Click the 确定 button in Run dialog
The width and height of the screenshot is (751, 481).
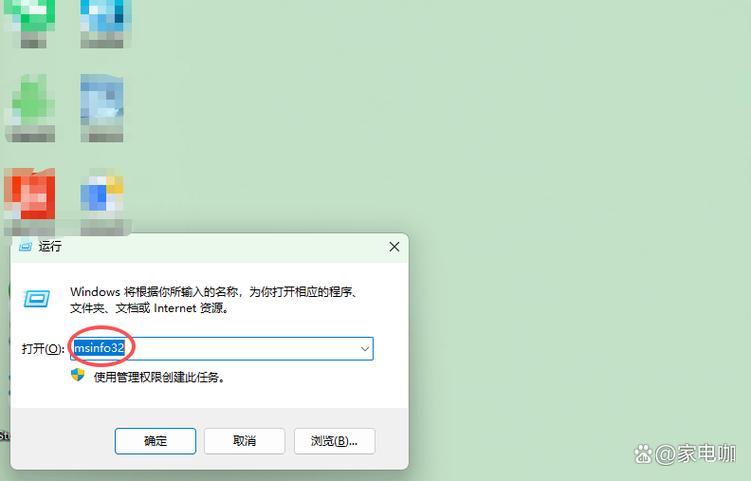click(155, 441)
